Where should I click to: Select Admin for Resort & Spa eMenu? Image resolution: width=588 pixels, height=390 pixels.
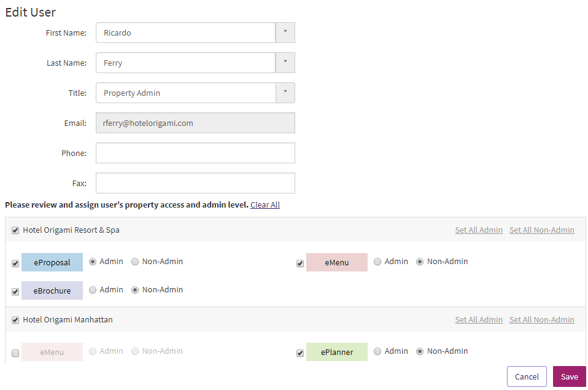[377, 262]
